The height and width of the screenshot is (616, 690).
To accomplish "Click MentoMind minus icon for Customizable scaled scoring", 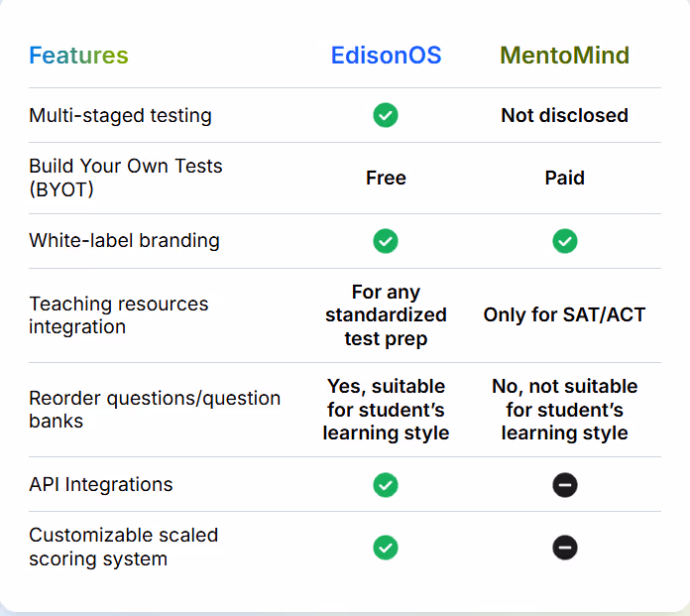I will [564, 548].
